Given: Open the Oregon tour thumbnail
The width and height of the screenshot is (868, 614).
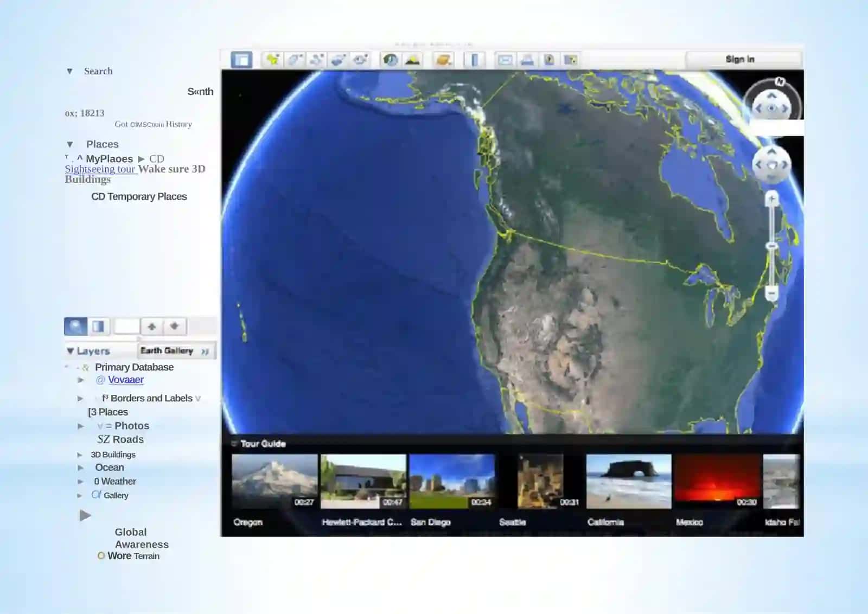Looking at the screenshot, I should 275,481.
